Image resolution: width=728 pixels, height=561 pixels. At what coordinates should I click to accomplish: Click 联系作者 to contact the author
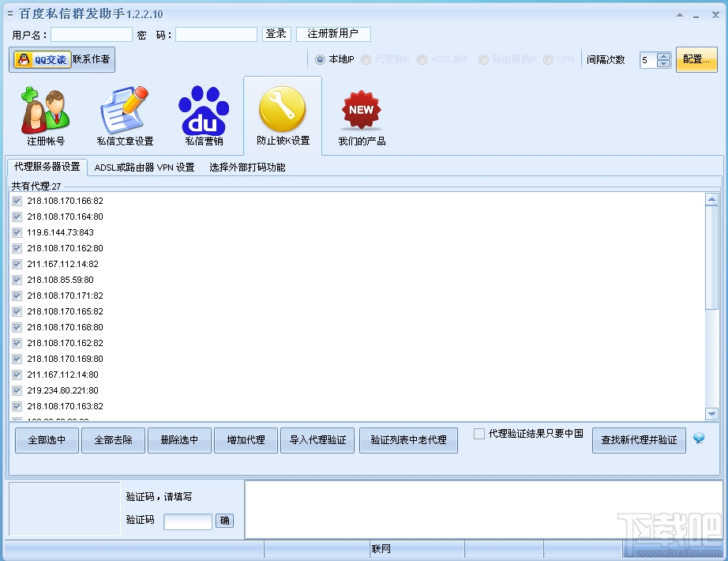(x=91, y=59)
